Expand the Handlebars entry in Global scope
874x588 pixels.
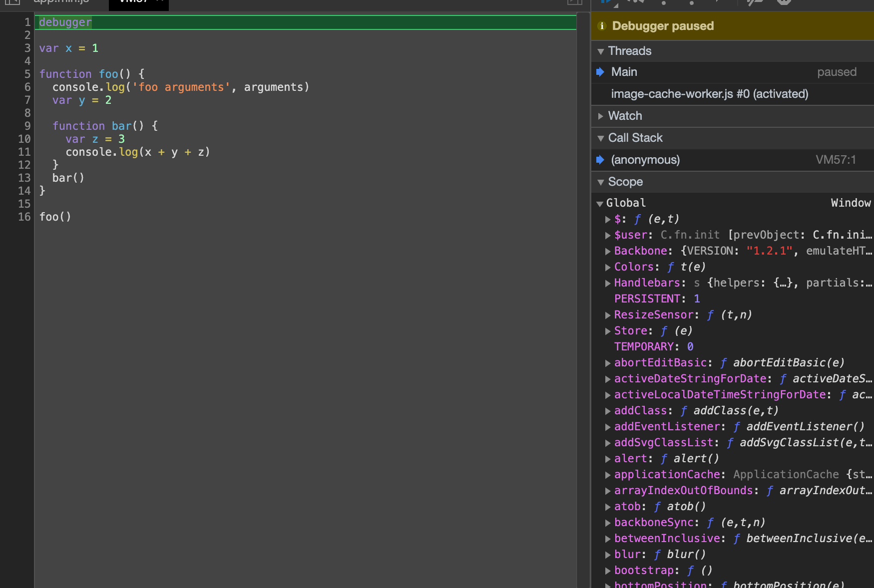tap(608, 284)
